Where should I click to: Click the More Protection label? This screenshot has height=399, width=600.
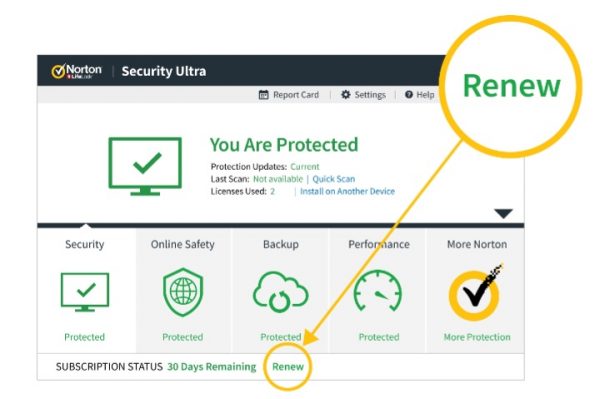pos(477,337)
